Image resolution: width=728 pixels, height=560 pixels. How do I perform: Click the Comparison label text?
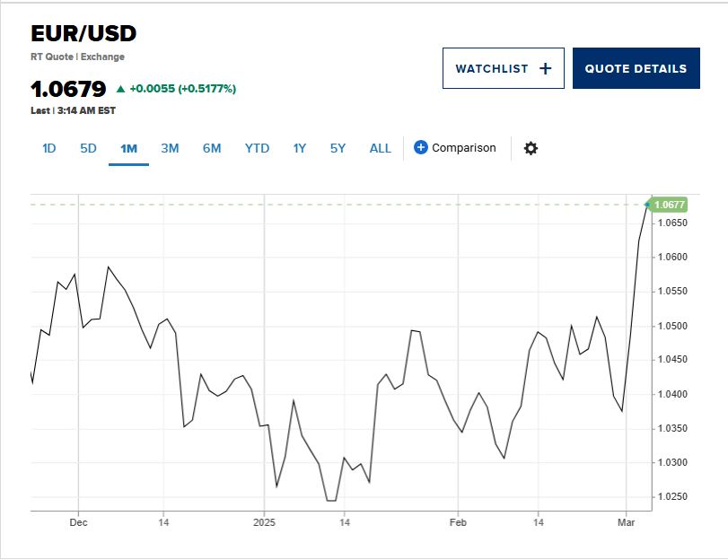coord(463,148)
